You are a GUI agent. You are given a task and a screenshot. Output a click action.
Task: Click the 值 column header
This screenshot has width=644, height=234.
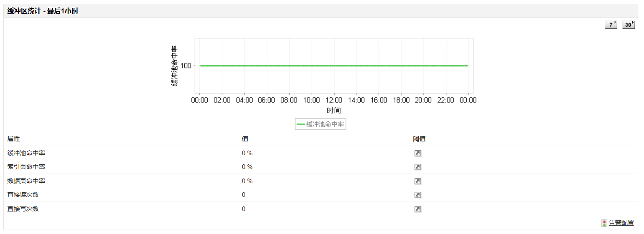click(245, 139)
